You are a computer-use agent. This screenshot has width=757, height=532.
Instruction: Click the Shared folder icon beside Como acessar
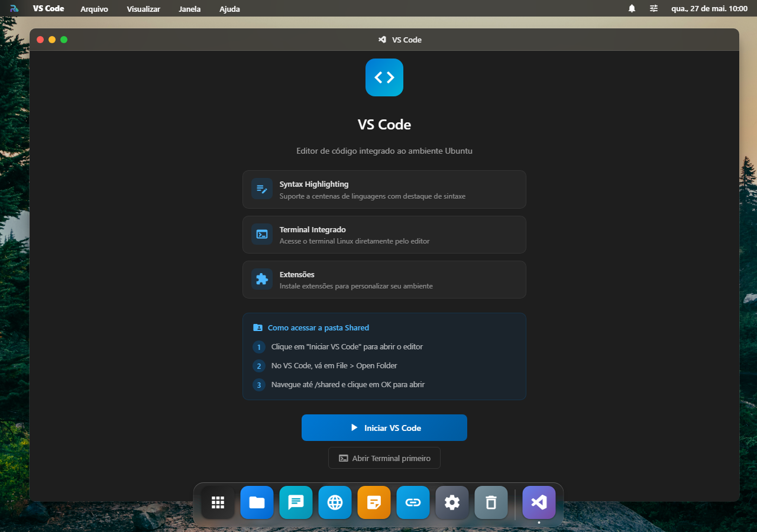[x=258, y=327]
